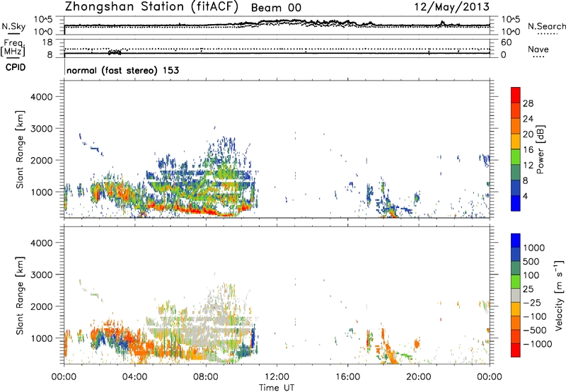Click the 'N.Sky' legend label

13,26
